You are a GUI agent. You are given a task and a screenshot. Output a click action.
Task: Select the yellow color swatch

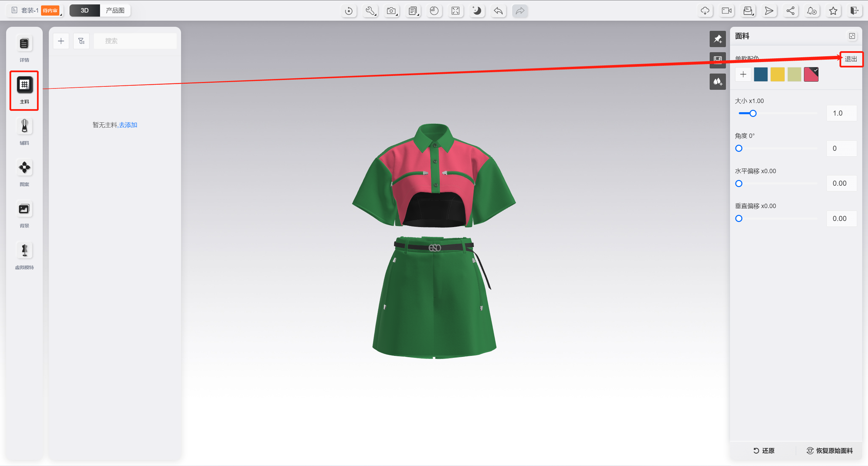click(x=777, y=74)
